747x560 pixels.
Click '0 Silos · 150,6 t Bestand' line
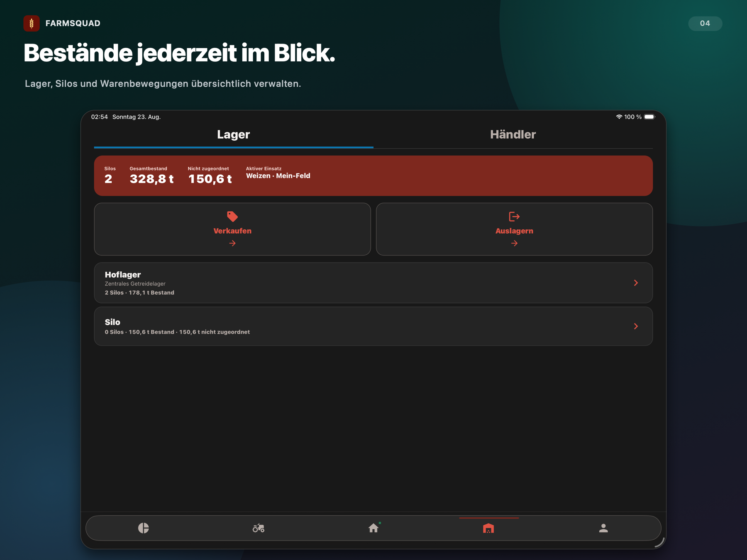click(177, 332)
